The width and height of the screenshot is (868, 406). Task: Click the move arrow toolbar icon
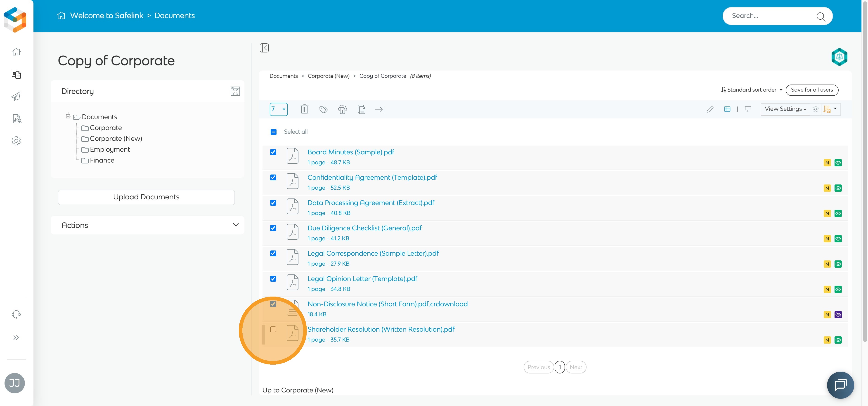point(380,109)
